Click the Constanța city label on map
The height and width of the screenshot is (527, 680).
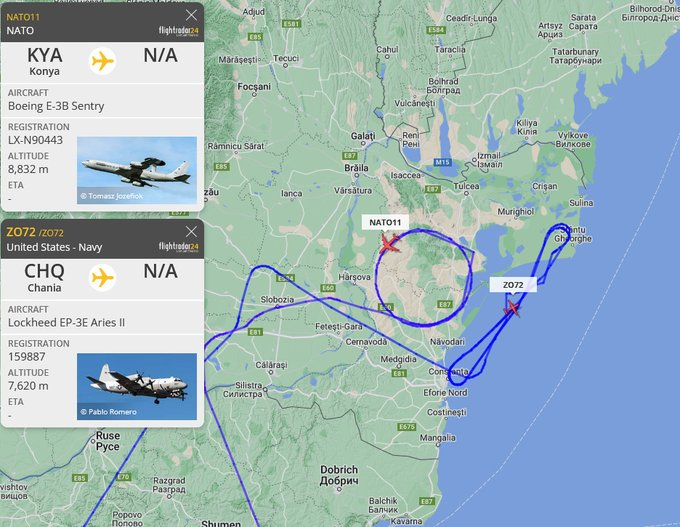(x=448, y=372)
